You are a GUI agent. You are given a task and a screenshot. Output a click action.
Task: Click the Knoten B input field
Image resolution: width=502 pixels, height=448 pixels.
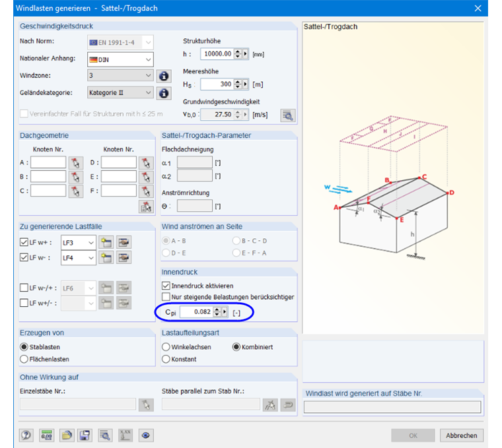point(48,177)
